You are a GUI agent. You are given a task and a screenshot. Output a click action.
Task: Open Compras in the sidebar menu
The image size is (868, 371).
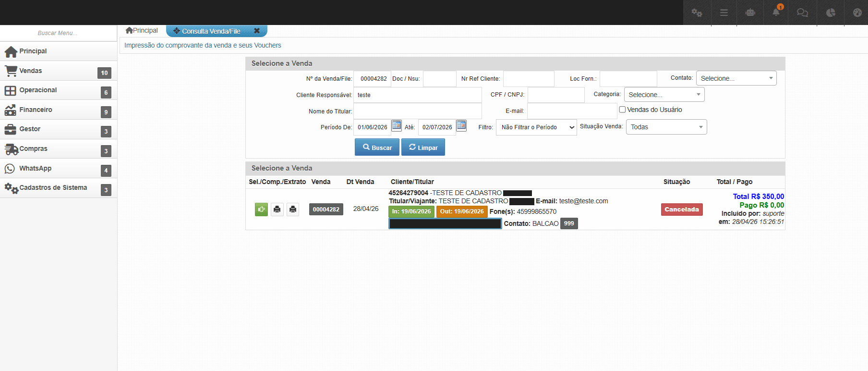pos(59,149)
